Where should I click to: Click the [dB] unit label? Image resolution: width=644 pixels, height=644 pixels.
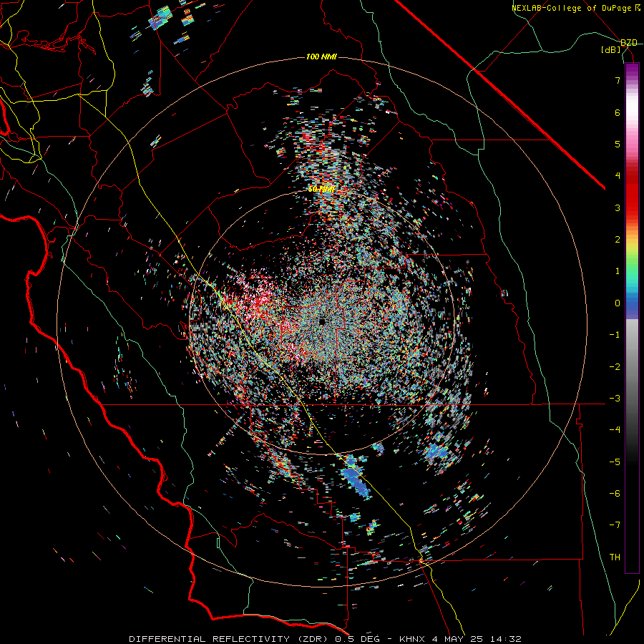tap(611, 49)
